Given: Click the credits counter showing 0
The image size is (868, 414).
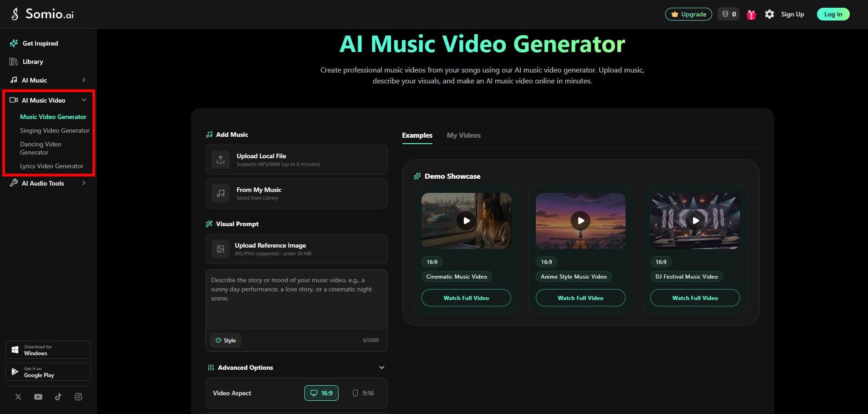Looking at the screenshot, I should [729, 14].
